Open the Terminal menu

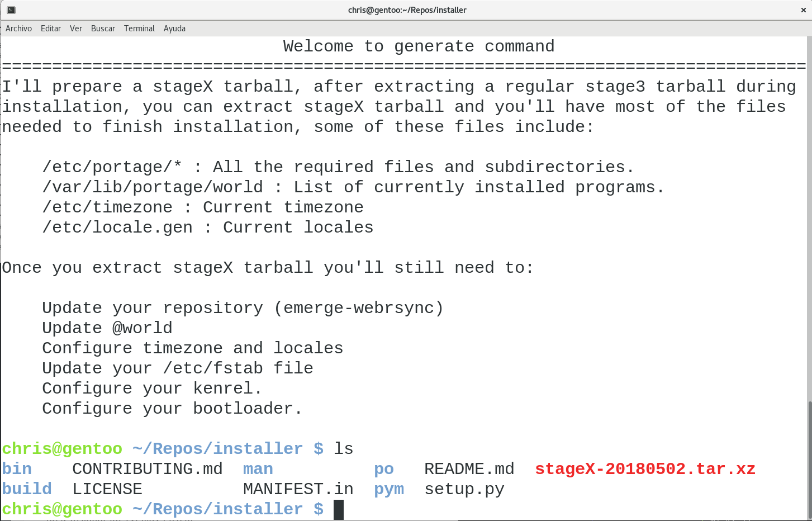coord(139,29)
